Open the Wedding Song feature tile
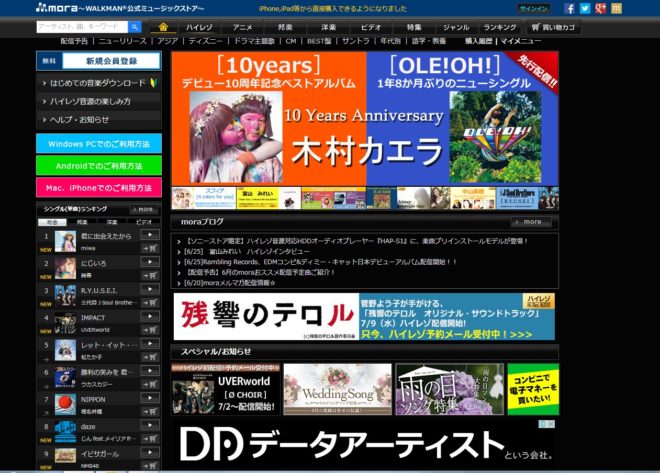This screenshot has width=660, height=473. (338, 390)
